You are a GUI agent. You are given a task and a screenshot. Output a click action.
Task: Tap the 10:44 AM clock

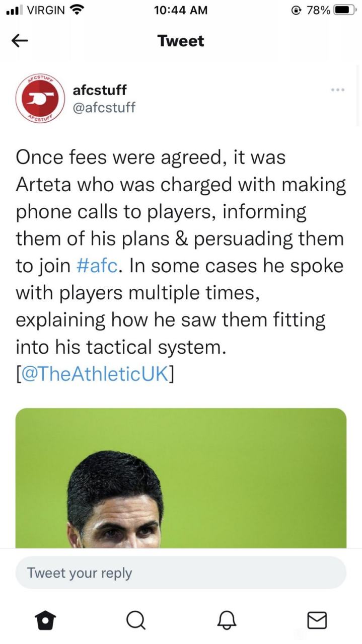pos(181,10)
